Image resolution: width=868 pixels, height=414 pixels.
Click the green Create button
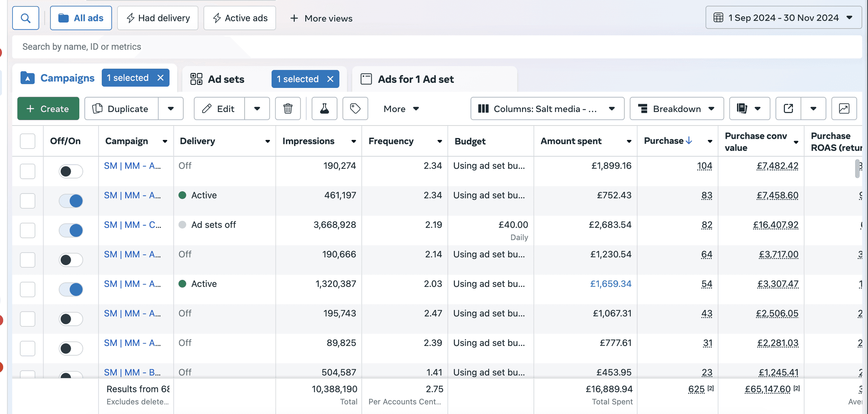tap(48, 108)
